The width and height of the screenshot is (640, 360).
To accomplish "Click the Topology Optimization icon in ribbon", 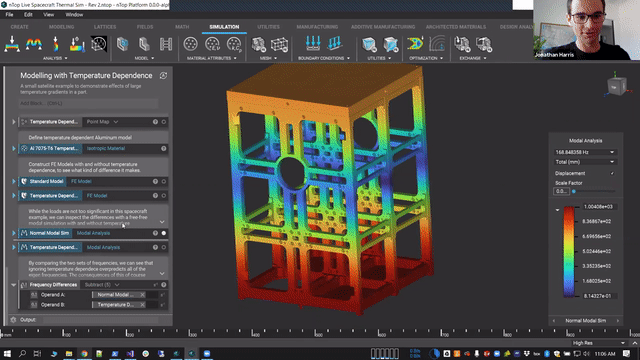I will (415, 44).
